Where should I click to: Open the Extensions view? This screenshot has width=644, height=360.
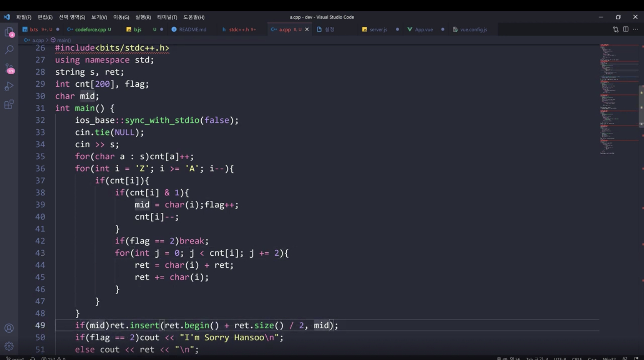[9, 104]
